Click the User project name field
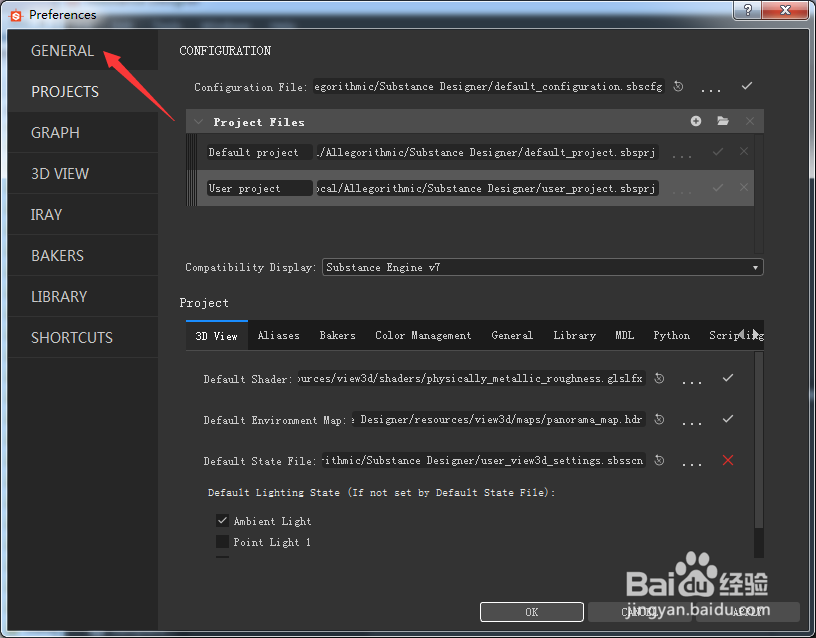This screenshot has width=816, height=638. (259, 188)
